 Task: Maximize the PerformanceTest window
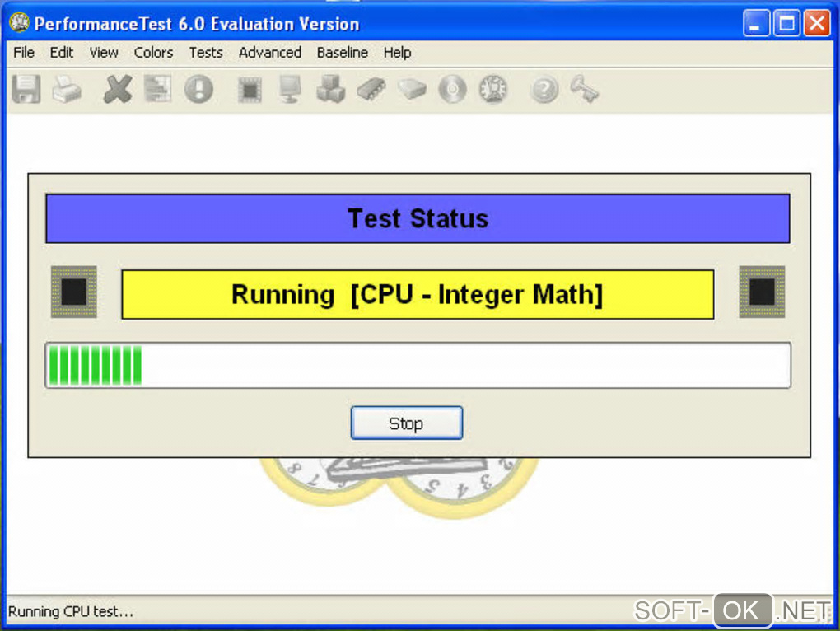(x=786, y=24)
